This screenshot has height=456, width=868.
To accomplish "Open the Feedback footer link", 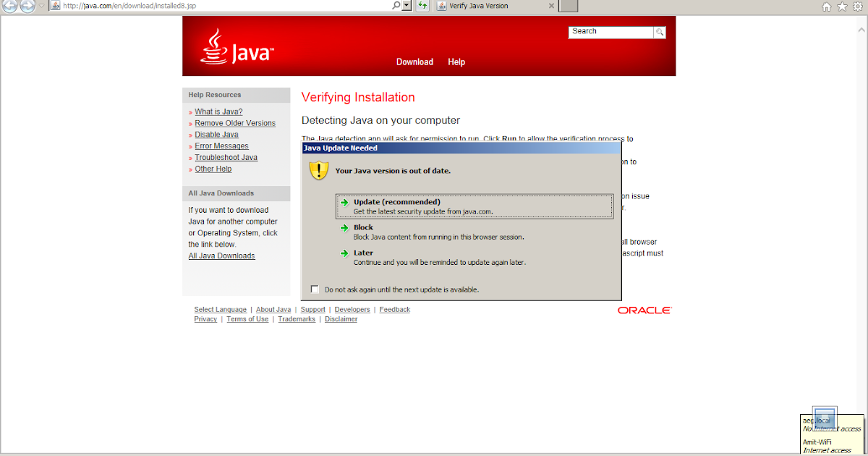I will pos(395,310).
